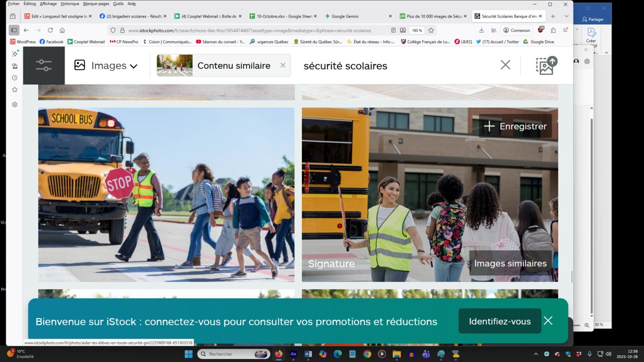
Task: Click the search-by-image upload icon
Action: 546,65
